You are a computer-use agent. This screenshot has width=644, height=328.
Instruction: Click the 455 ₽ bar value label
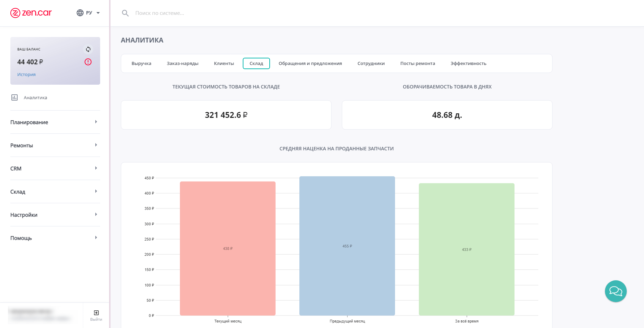(x=347, y=246)
